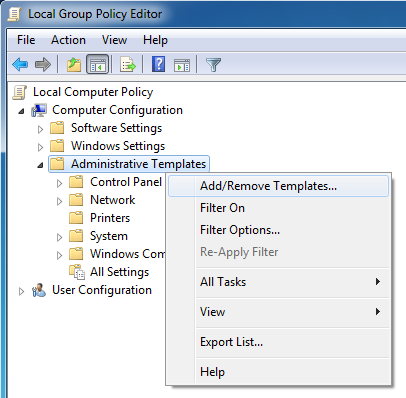This screenshot has height=398, width=406.
Task: Toggle the Show/Hide Console Tree icon
Action: (98, 64)
